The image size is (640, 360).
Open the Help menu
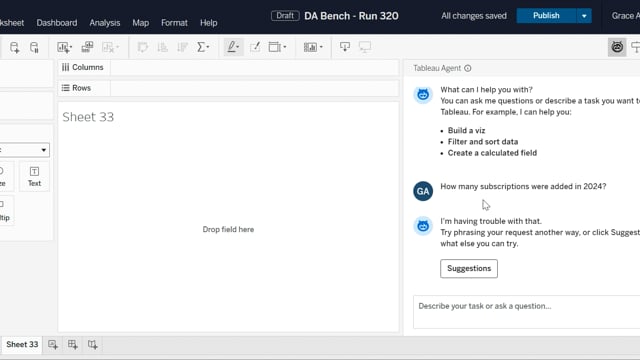[x=209, y=23]
